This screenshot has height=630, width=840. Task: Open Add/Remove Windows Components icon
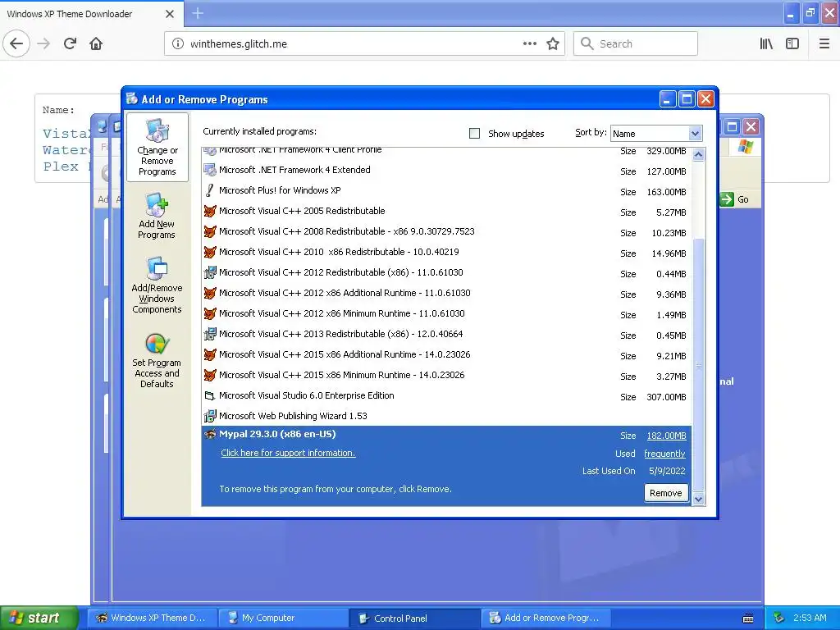click(157, 285)
